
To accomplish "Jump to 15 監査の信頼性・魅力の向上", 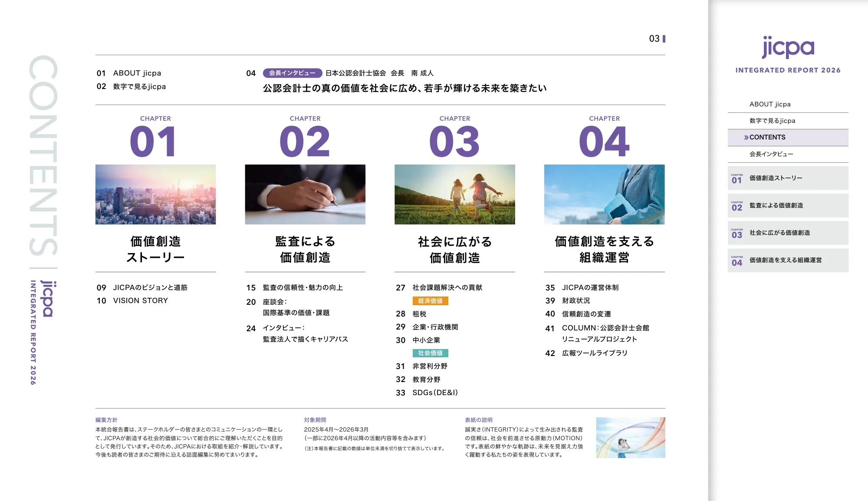I will click(x=295, y=287).
